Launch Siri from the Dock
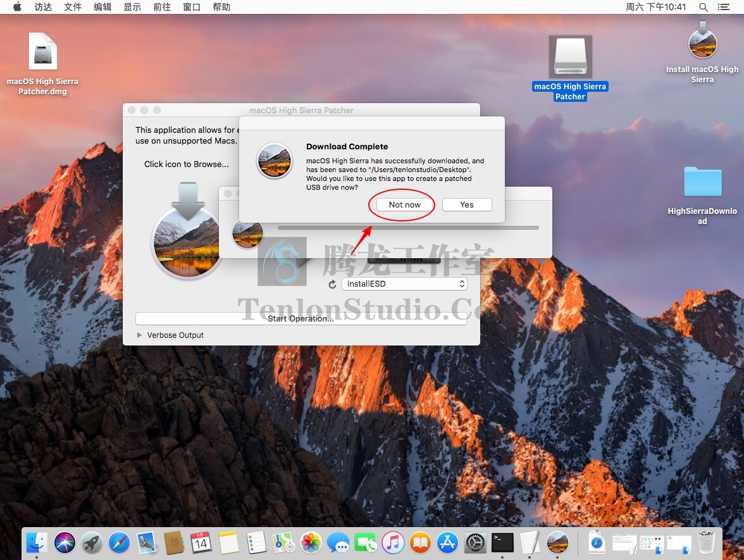The image size is (744, 560). (65, 542)
